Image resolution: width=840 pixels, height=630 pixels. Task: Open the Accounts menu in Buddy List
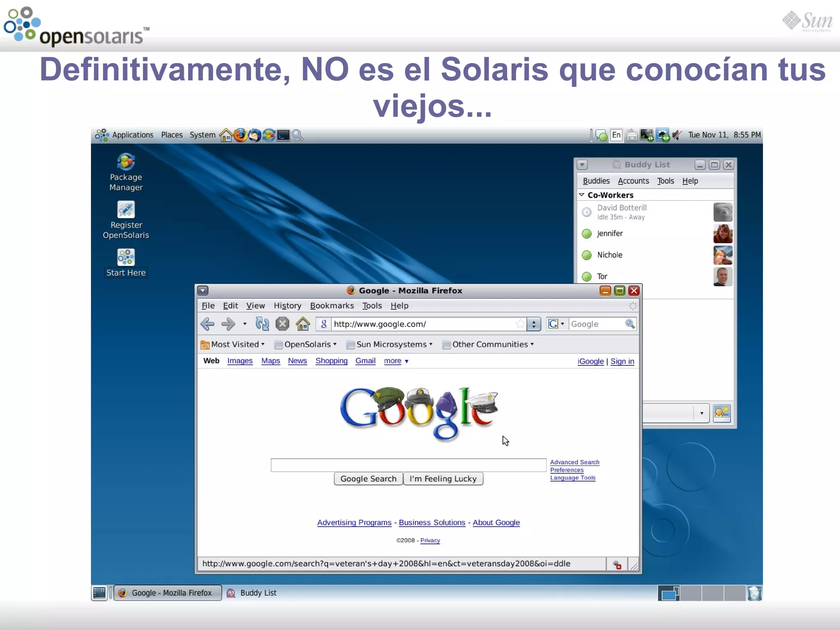point(633,181)
